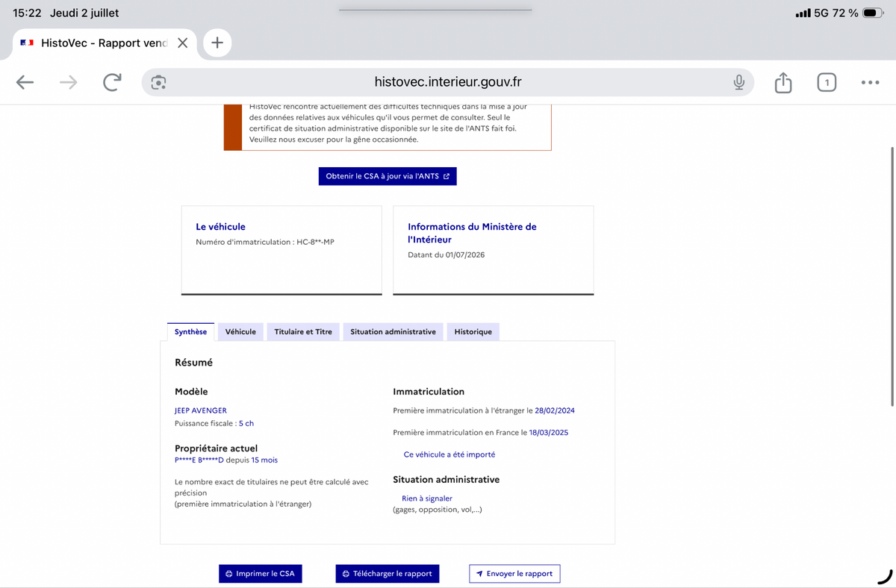Screen dimensions: 896x588
Task: Open the tab switcher showing 1 tab
Action: [827, 82]
